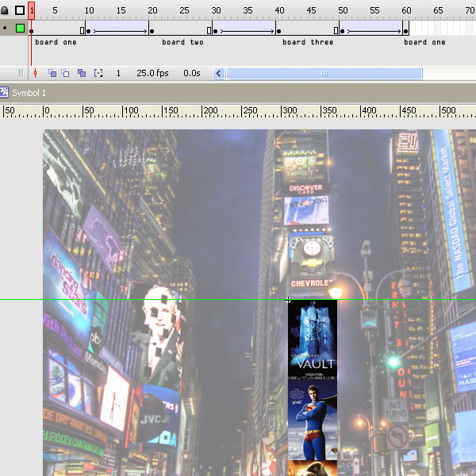
Task: Select the keyframe at frame 1
Action: coord(31,31)
